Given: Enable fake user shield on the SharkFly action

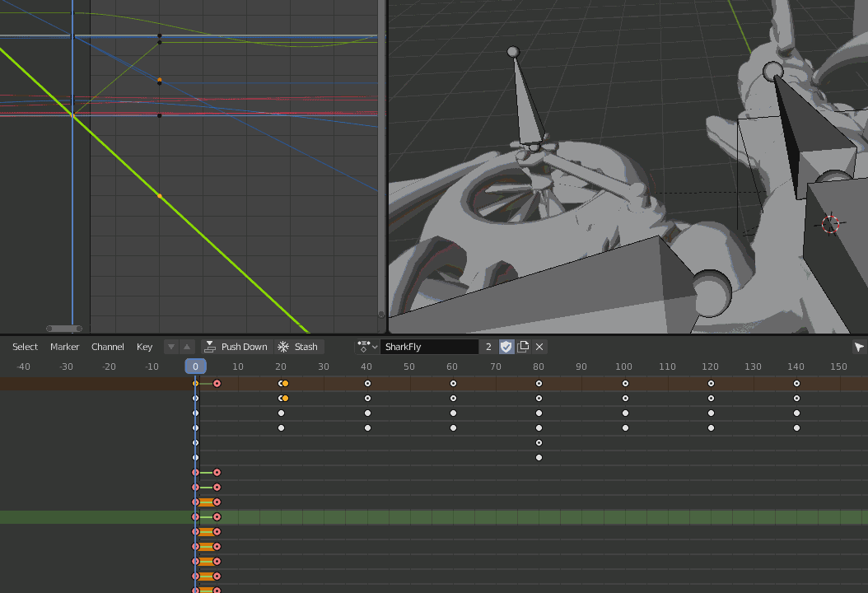Looking at the screenshot, I should click(506, 347).
